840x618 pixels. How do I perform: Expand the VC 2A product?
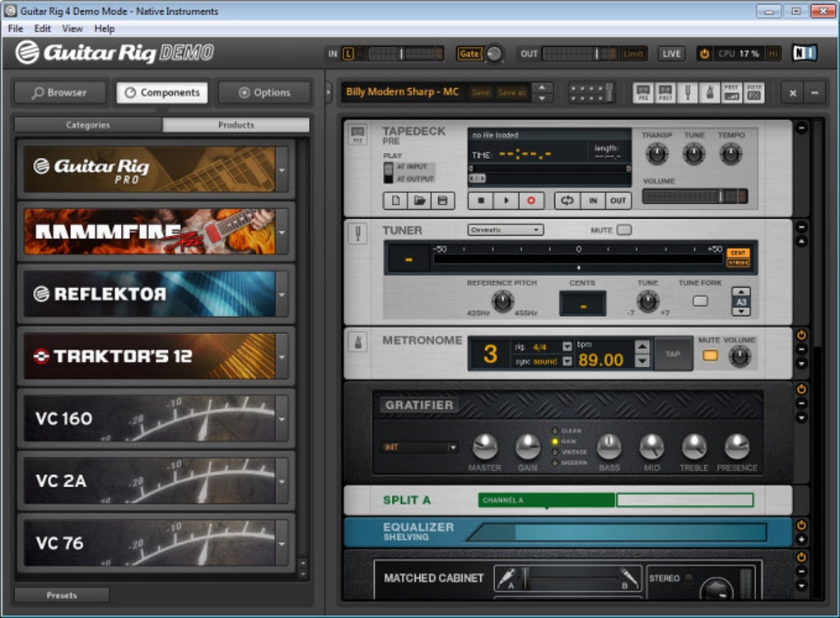[x=282, y=481]
